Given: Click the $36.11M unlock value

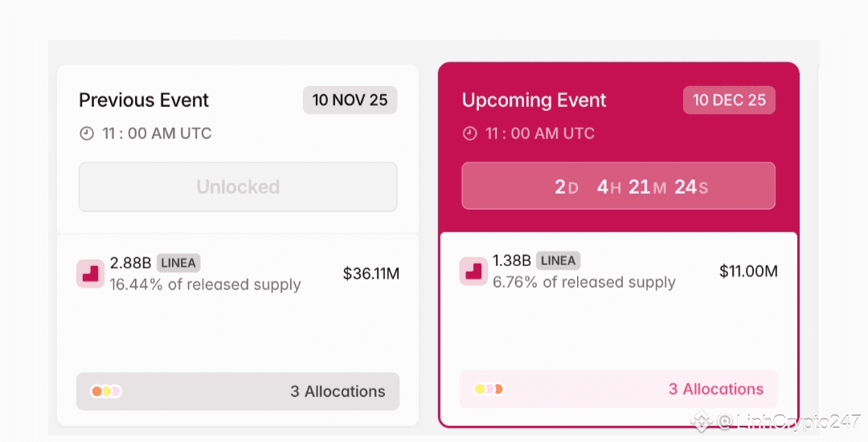Looking at the screenshot, I should click(371, 273).
